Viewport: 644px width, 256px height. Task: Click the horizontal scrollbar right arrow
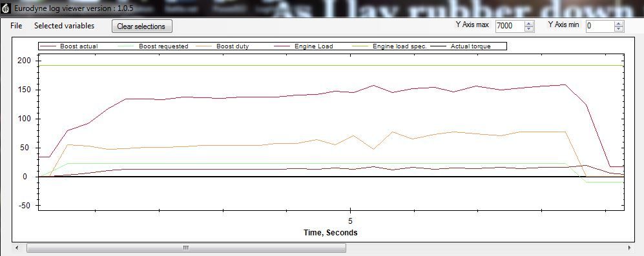coord(628,248)
